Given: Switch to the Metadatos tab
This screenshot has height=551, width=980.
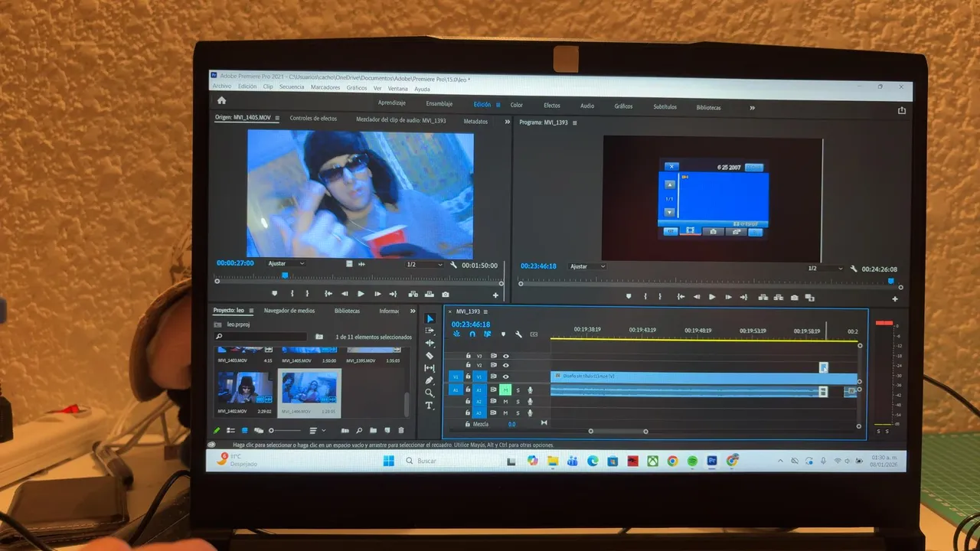Looking at the screenshot, I should [475, 121].
